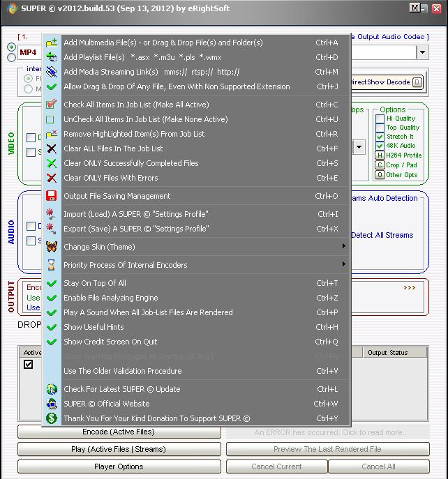The width and height of the screenshot is (448, 479).
Task: Toggle the Active checkbox in job list
Action: [x=28, y=364]
